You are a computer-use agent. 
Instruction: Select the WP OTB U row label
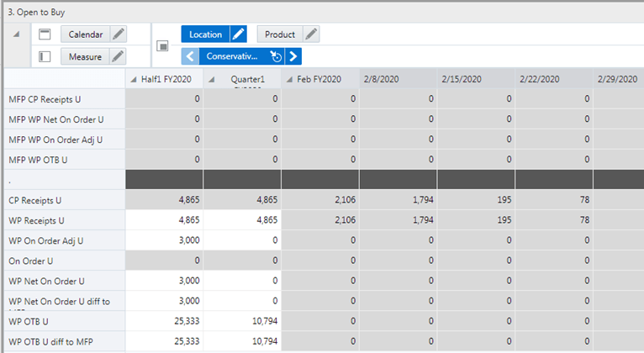[65, 321]
